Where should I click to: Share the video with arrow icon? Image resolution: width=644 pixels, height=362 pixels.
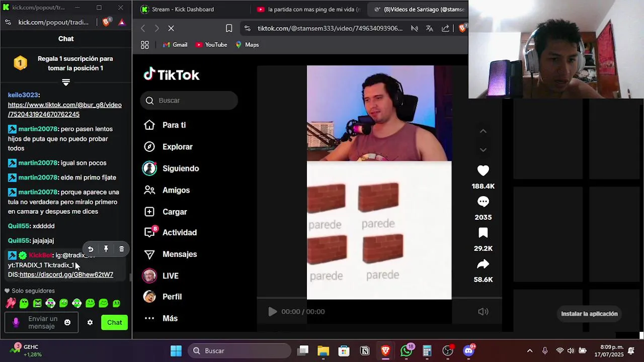[483, 264]
